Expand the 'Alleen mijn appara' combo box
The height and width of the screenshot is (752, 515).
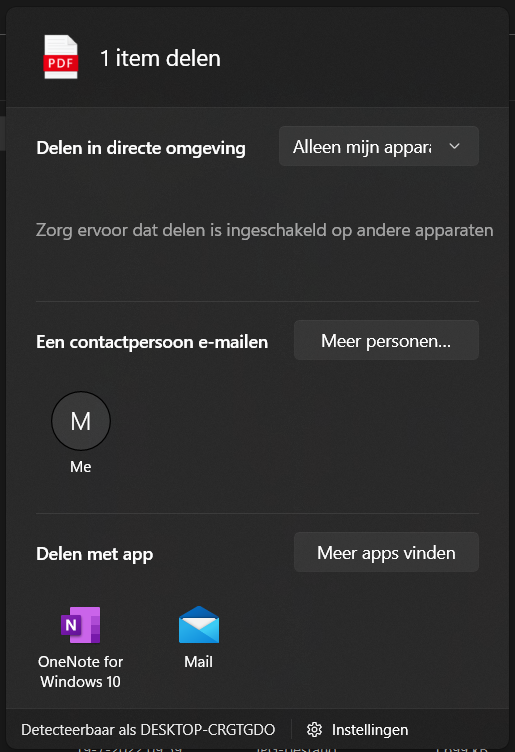coord(379,146)
